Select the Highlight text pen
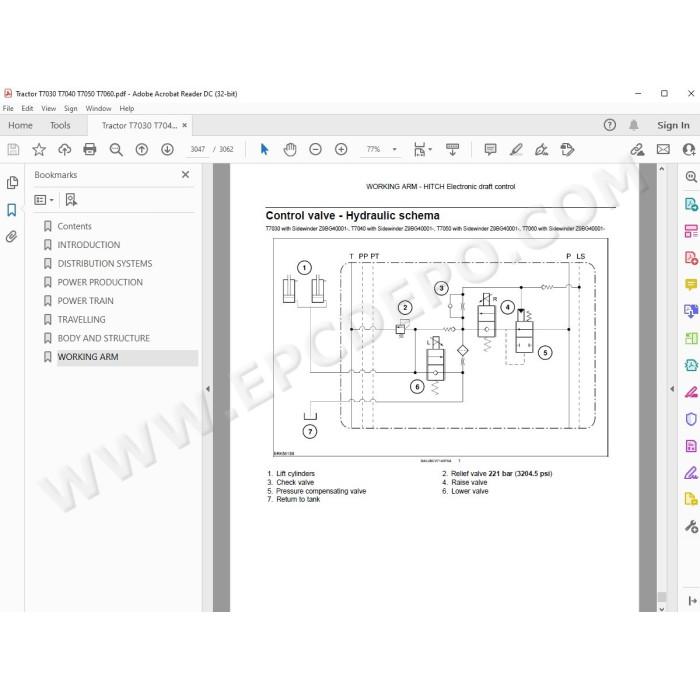700x700 pixels. point(516,149)
